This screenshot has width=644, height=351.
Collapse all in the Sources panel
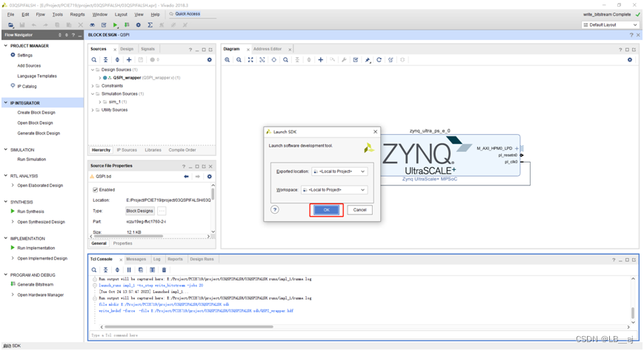(105, 59)
